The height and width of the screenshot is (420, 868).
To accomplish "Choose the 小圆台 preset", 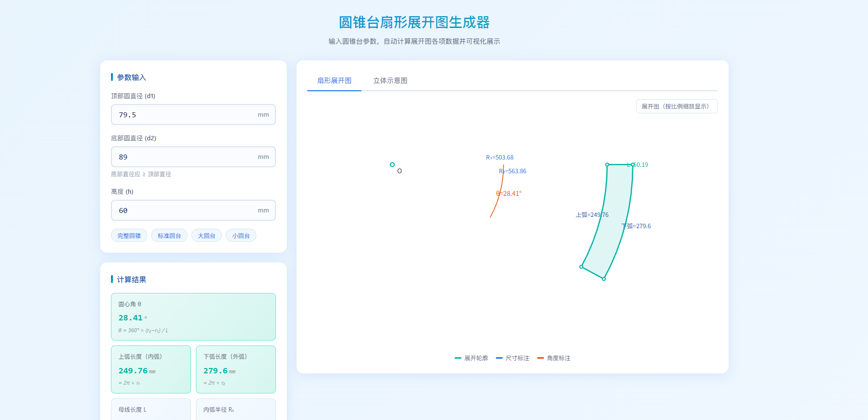I will pyautogui.click(x=241, y=236).
